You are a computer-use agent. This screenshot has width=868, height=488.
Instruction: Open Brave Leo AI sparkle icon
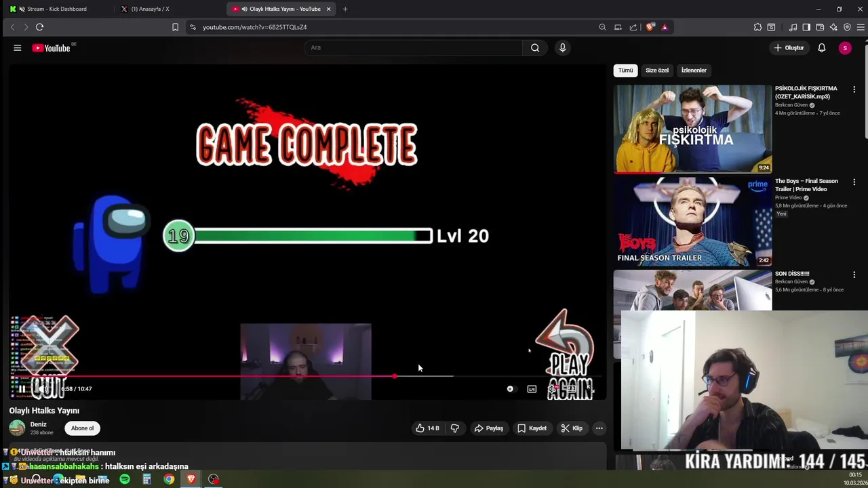coord(833,27)
